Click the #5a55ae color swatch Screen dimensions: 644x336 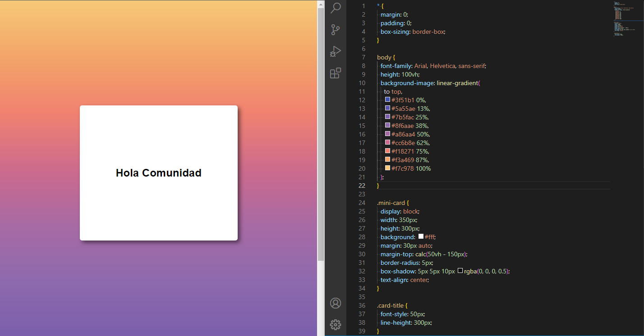coord(388,108)
